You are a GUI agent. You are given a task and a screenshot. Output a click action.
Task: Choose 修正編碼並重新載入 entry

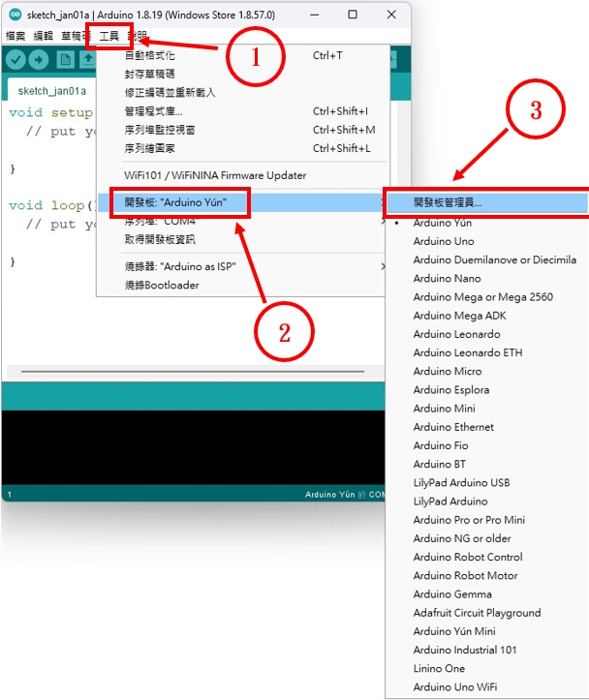pyautogui.click(x=241, y=92)
